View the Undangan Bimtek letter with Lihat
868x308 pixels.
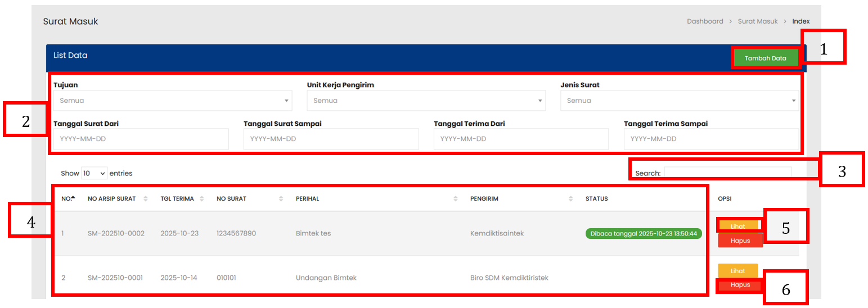[x=737, y=270]
